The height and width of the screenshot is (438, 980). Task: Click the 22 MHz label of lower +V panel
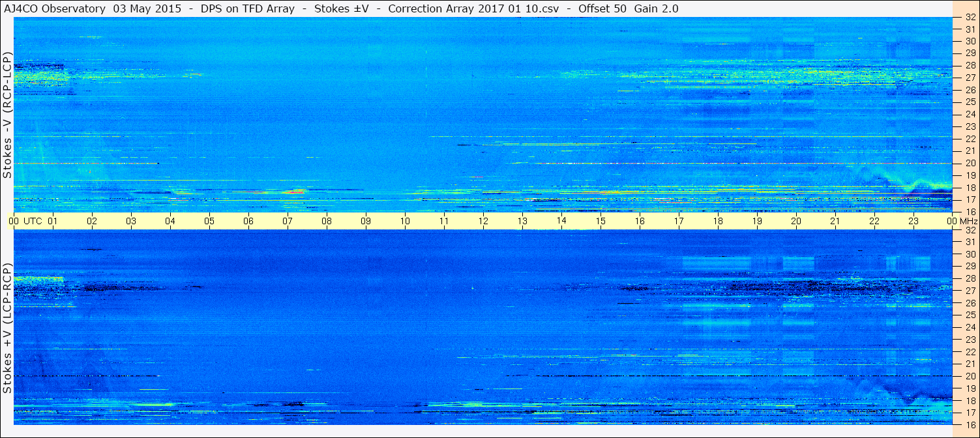click(x=970, y=352)
